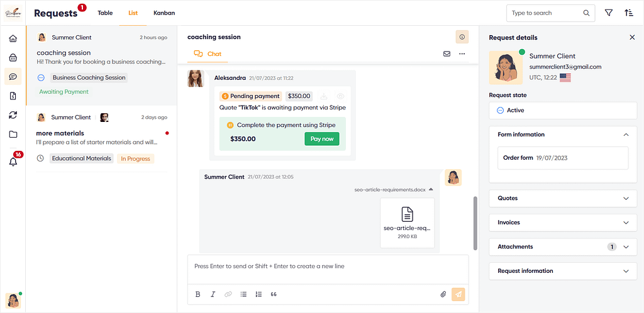Image resolution: width=644 pixels, height=313 pixels.
Task: Open the Requests chat icon in sidebar
Action: (x=13, y=77)
